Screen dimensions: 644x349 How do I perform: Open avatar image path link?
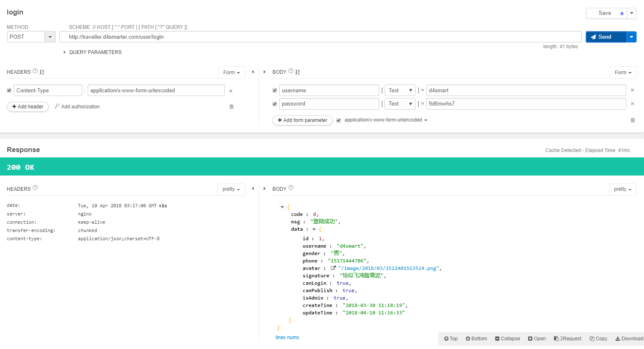coord(389,268)
